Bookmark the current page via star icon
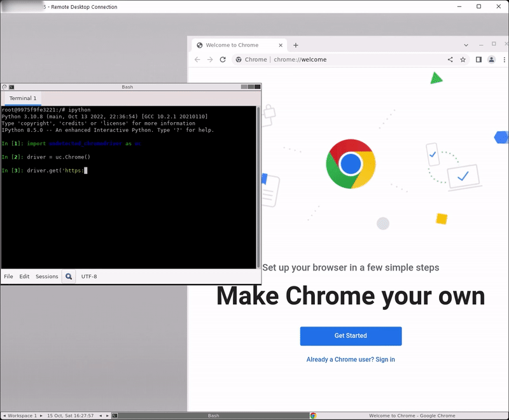This screenshot has width=509, height=420. [x=463, y=59]
